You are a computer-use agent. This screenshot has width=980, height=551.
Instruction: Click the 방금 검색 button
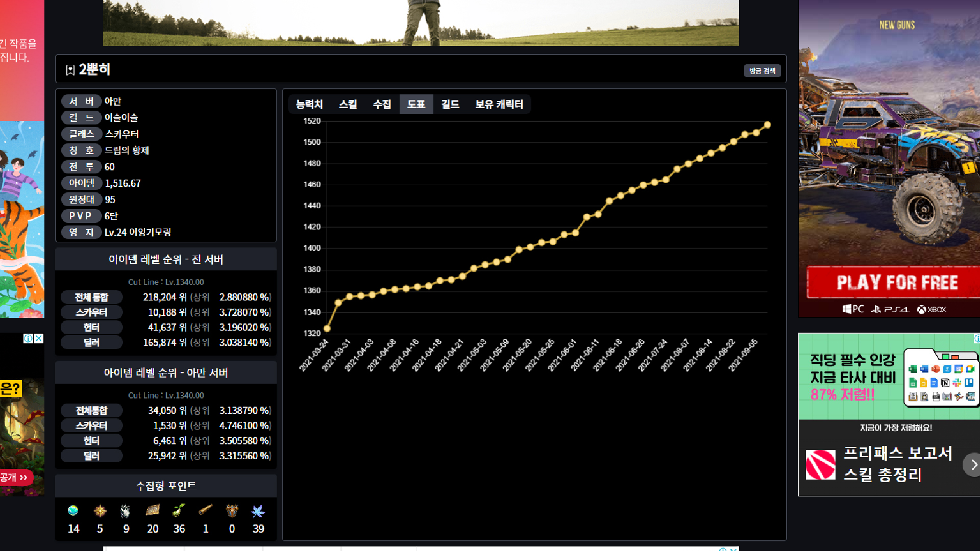[762, 71]
